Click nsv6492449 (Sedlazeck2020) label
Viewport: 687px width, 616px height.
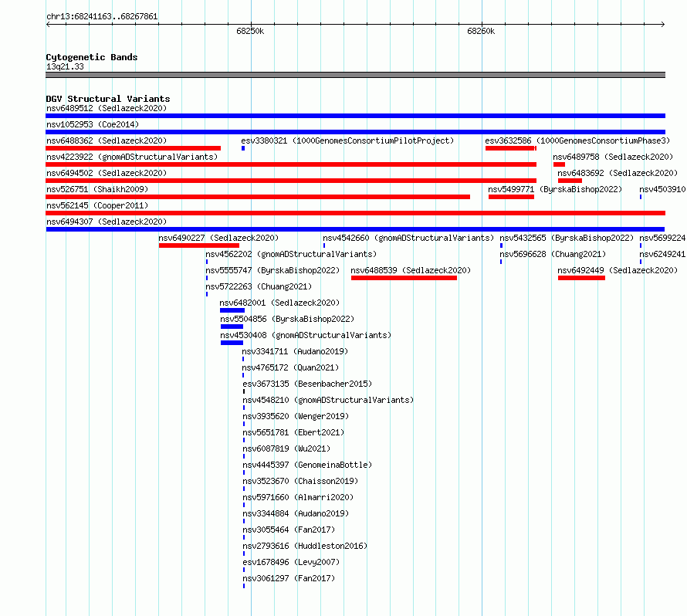coord(618,270)
